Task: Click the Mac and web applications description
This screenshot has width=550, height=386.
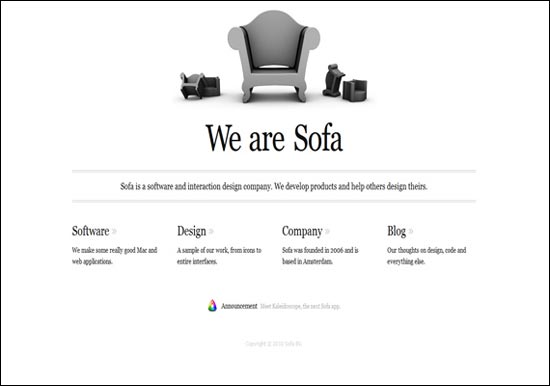Action: pos(114,256)
